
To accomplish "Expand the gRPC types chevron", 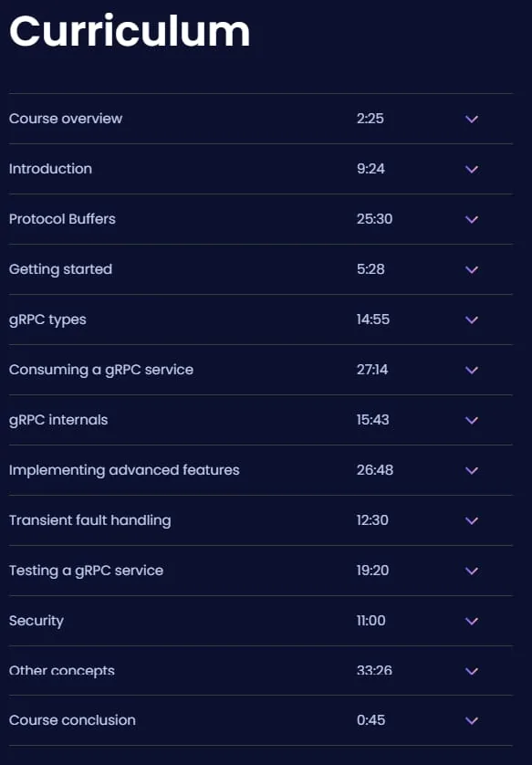I will coord(472,320).
